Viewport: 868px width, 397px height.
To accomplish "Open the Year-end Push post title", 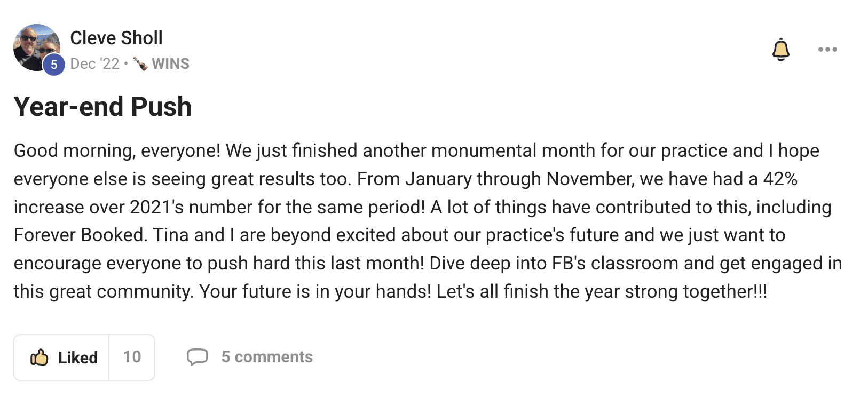I will coord(103,106).
